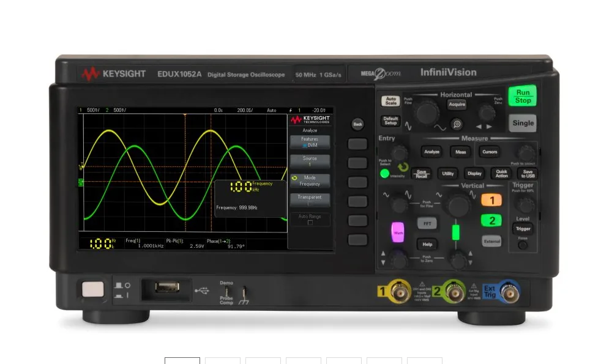Click the Demo probe terminal
This screenshot has width=601, height=364.
(x=226, y=292)
